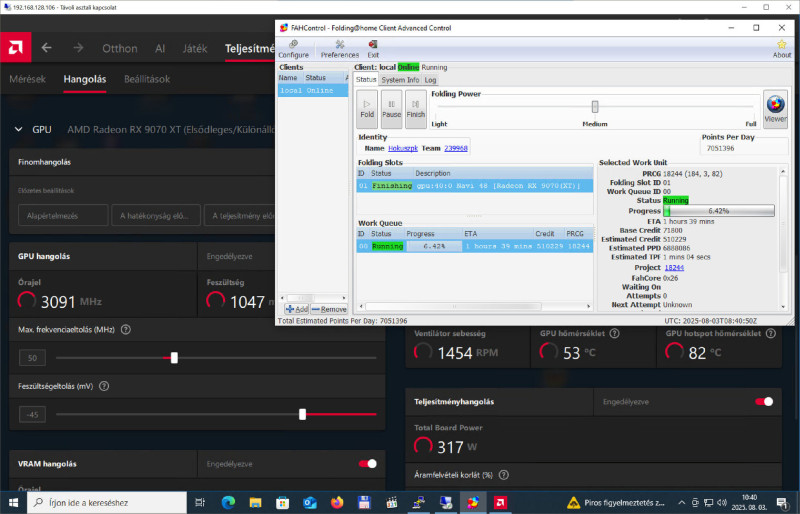Select the local Online client row
The width and height of the screenshot is (800, 514).
pos(313,90)
